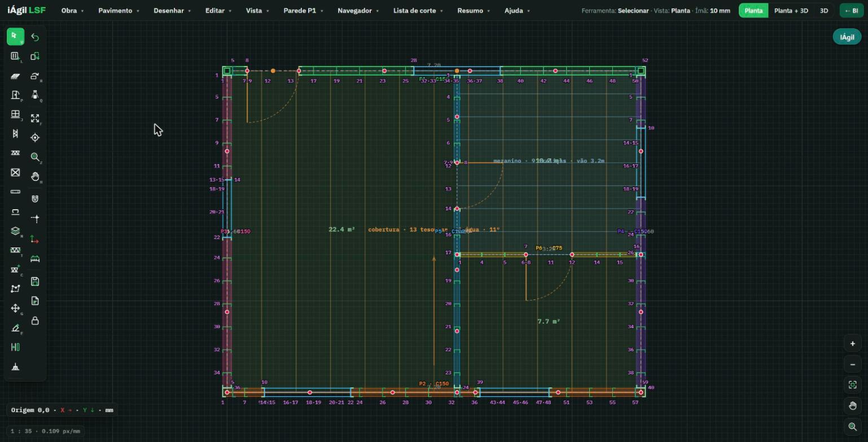Click the fit-to-screen expand arrows icon
Viewport: 868px width, 442px height.
(x=35, y=118)
